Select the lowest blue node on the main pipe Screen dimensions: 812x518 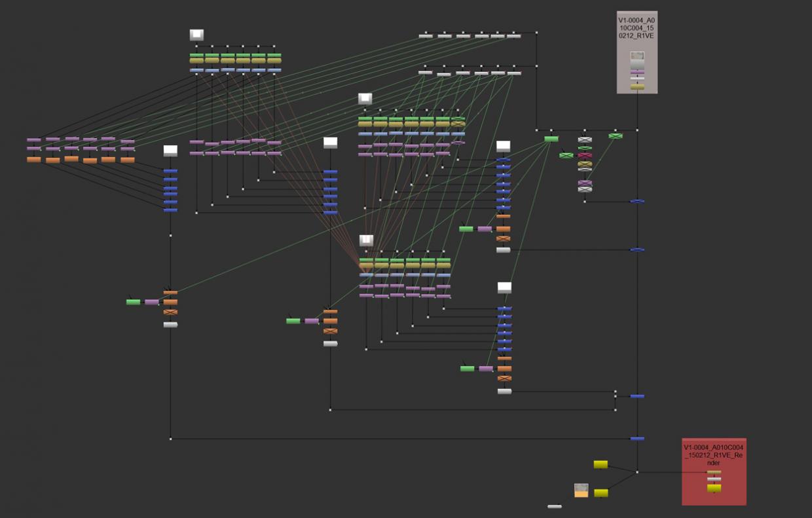point(637,439)
